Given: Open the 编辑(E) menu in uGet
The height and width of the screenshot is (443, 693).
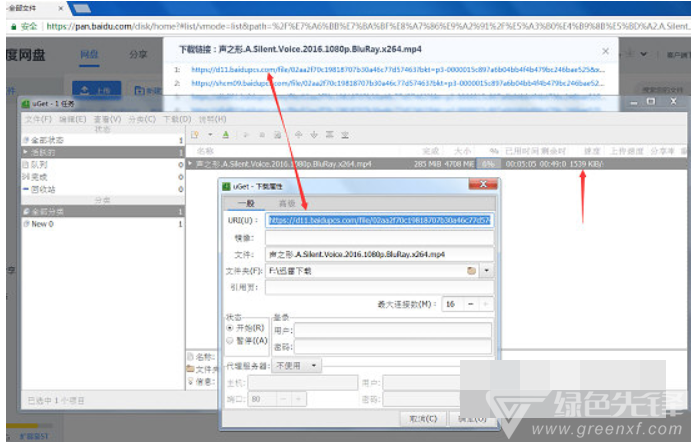Looking at the screenshot, I should tap(72, 119).
